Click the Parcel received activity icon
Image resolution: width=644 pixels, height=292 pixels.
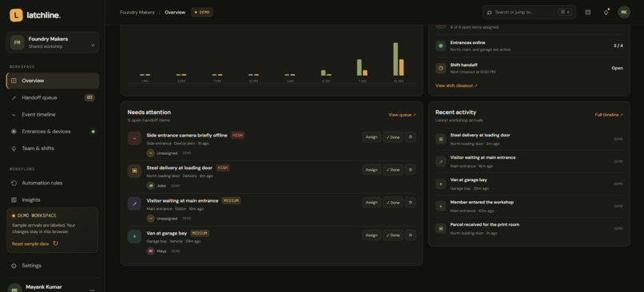441,228
